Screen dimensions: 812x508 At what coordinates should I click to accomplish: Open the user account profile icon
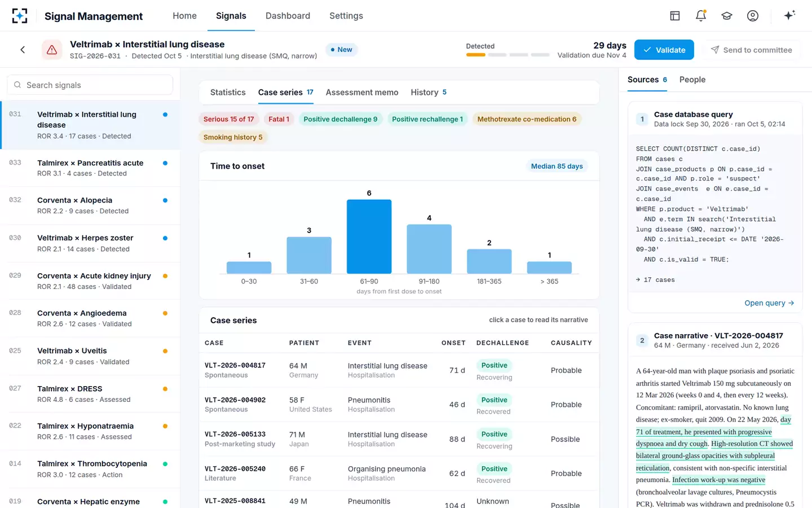point(753,16)
